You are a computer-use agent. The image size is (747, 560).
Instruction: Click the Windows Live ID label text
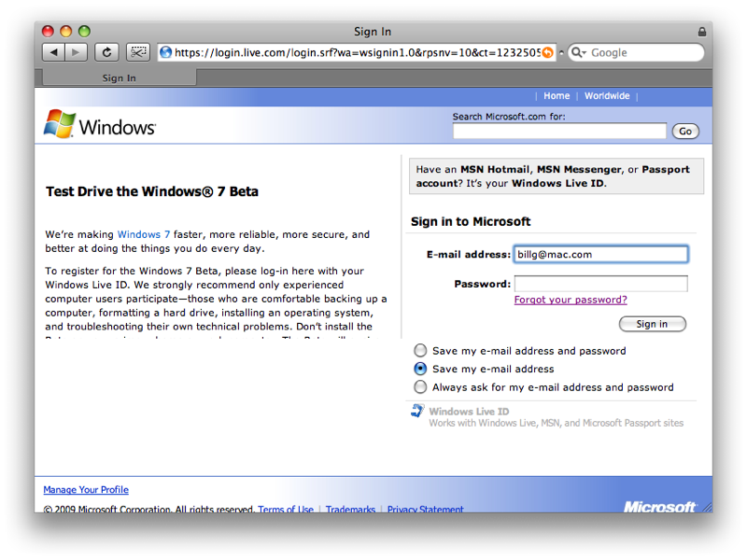tap(469, 412)
